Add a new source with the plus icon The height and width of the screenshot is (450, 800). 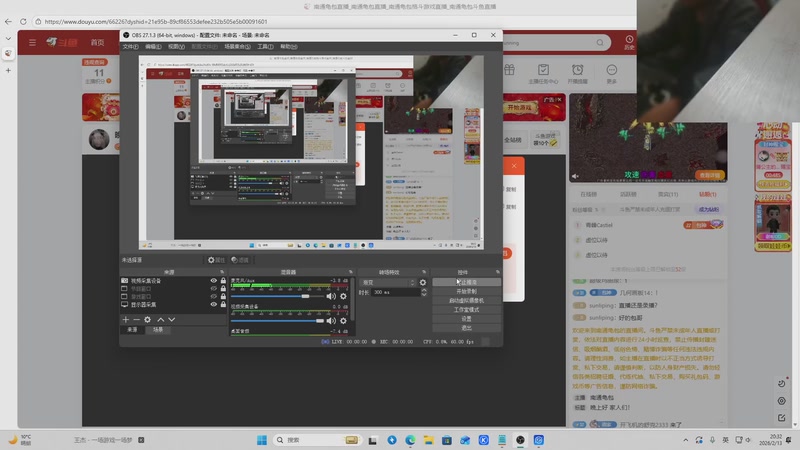126,319
